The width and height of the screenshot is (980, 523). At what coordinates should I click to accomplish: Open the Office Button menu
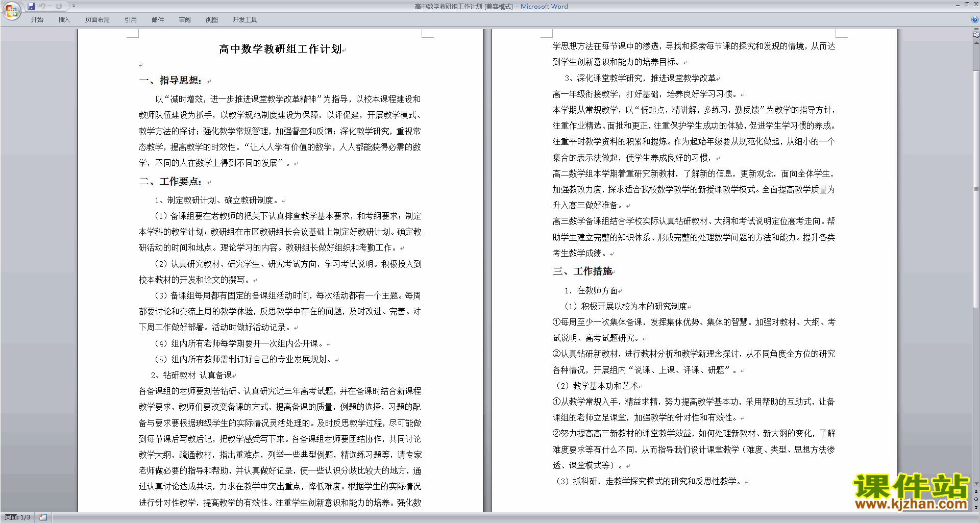(11, 10)
